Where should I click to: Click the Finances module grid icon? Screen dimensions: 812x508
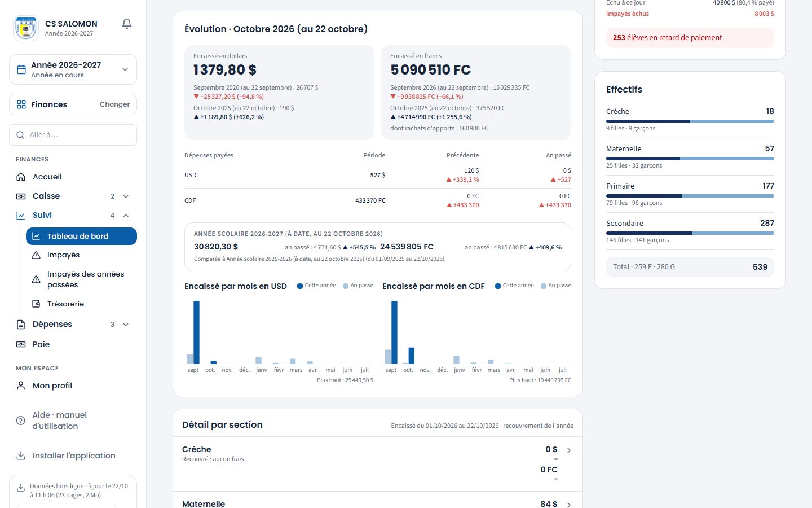coord(21,104)
